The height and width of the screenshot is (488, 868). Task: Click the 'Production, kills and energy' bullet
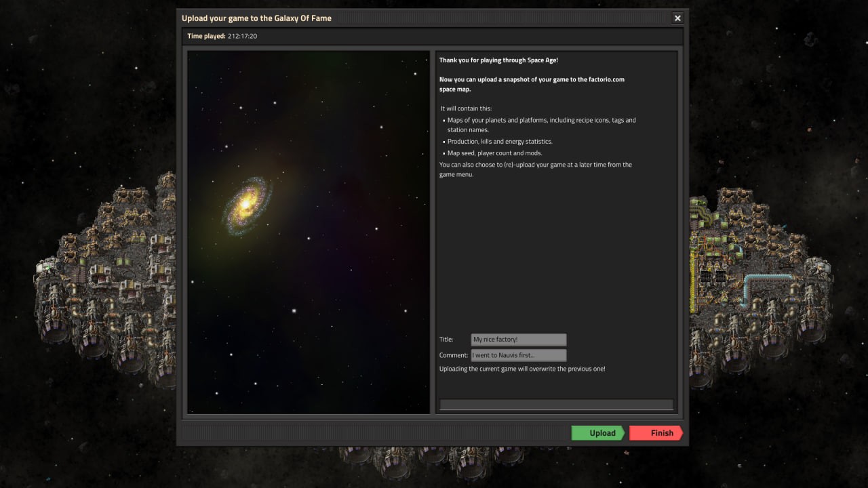(500, 142)
